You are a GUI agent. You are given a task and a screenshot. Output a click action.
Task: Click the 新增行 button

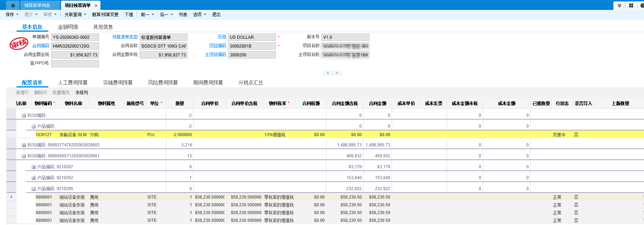coord(22,92)
